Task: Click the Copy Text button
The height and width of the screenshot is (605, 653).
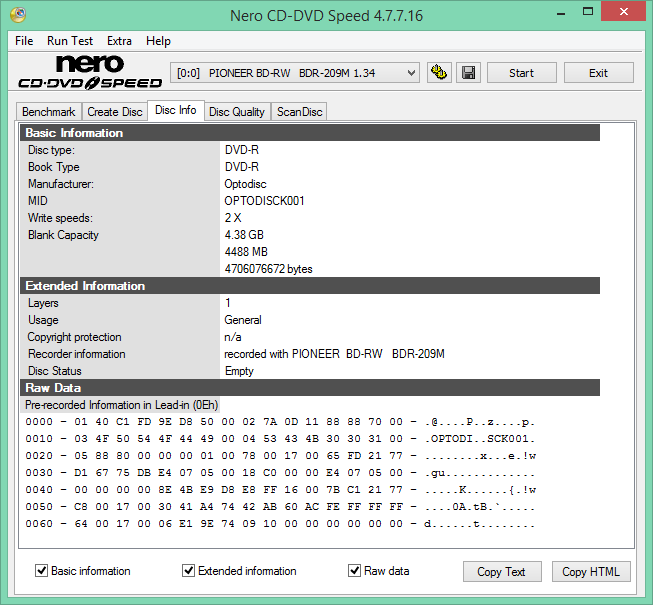Action: [x=502, y=572]
